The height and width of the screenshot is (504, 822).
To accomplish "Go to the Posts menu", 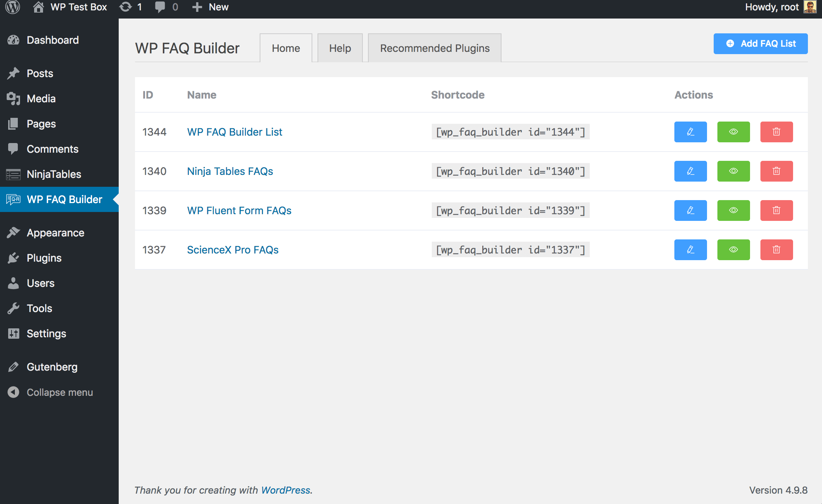I will tap(59, 73).
